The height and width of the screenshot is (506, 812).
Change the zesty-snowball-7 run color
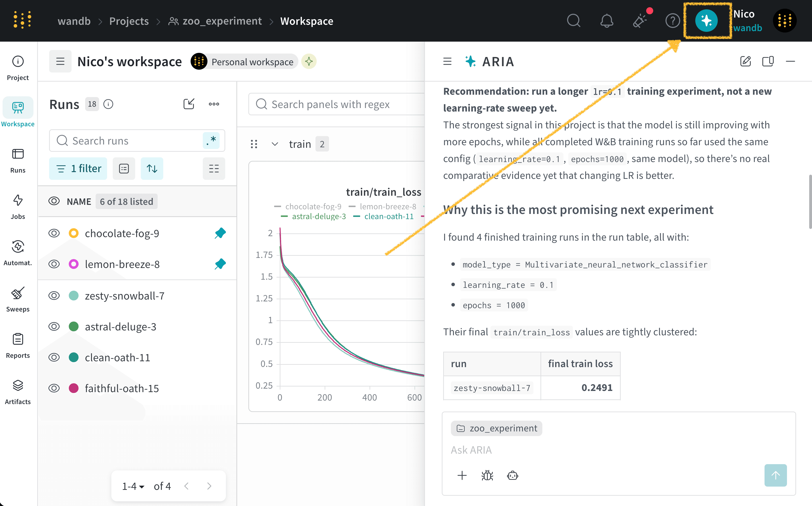[x=74, y=296]
